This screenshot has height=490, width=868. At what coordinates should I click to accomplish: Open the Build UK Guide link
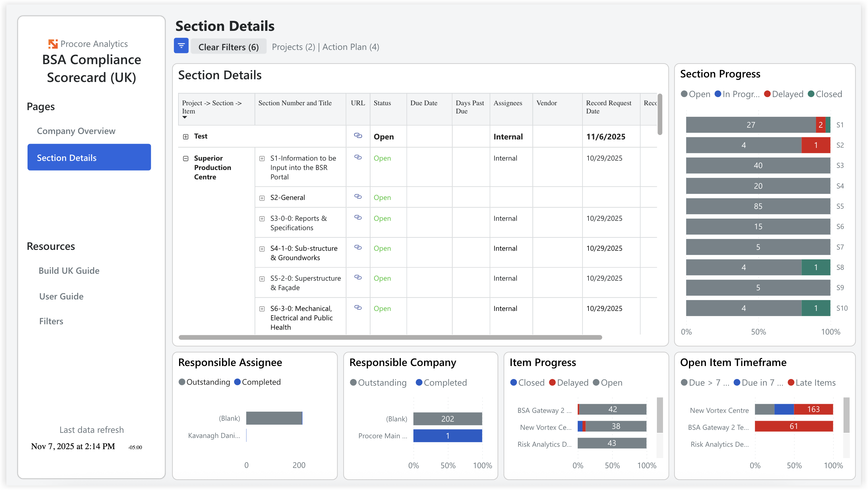click(69, 270)
